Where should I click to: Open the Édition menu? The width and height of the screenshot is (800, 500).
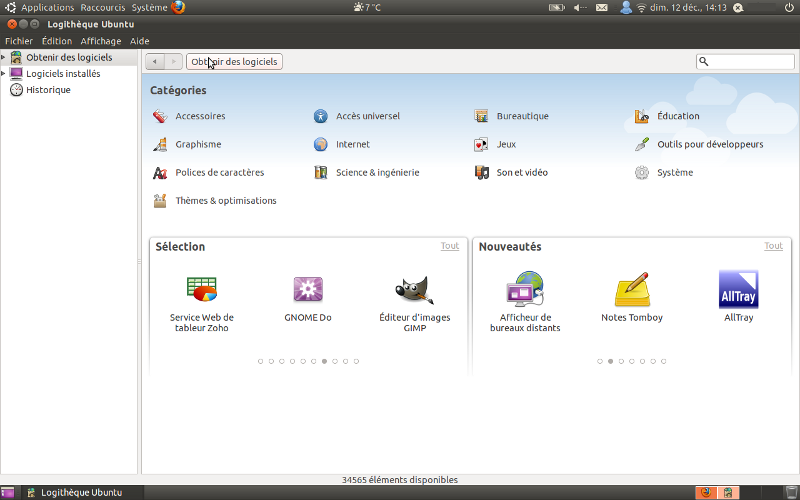[57, 41]
